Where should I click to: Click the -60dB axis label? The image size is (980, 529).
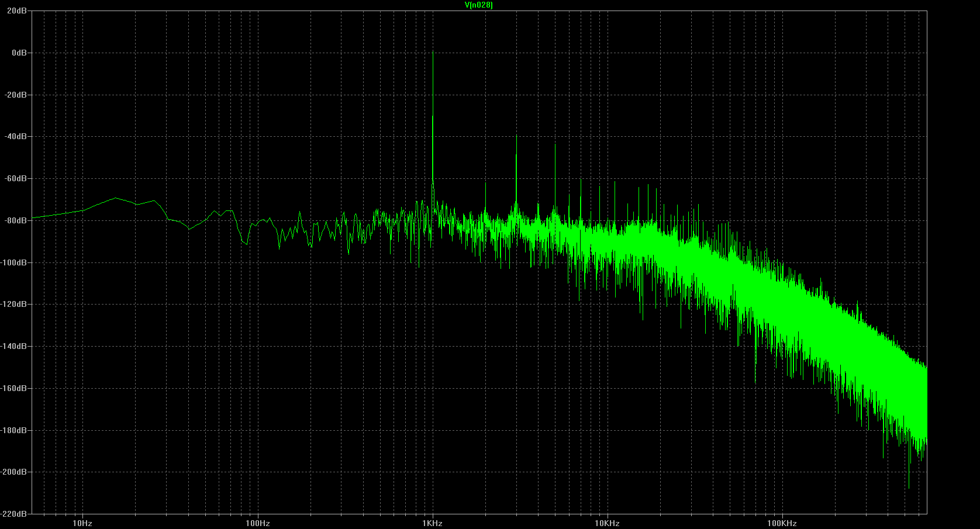(x=16, y=178)
